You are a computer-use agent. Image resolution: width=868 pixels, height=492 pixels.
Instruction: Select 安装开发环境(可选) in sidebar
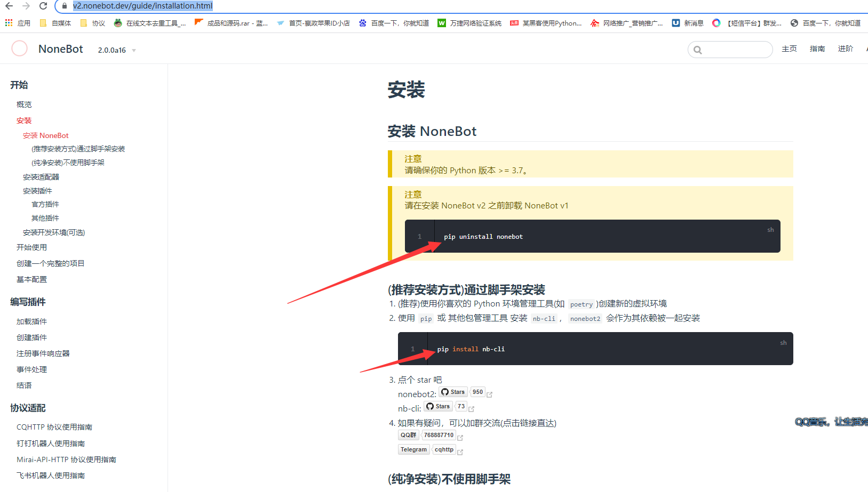point(54,232)
